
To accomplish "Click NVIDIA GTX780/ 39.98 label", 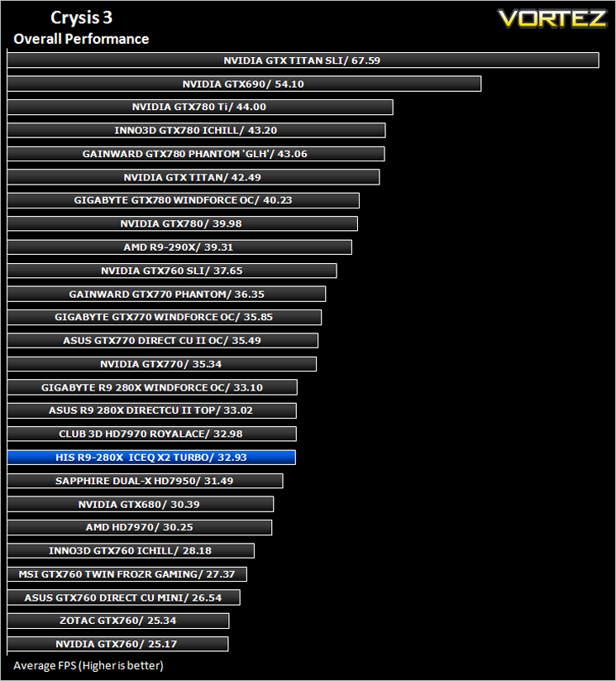I will (181, 223).
